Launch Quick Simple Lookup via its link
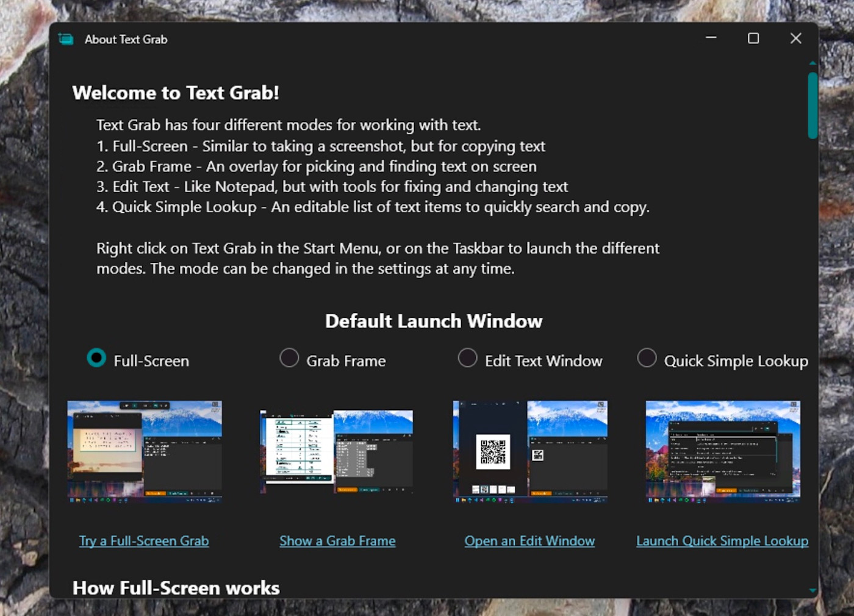The width and height of the screenshot is (854, 616). point(722,541)
